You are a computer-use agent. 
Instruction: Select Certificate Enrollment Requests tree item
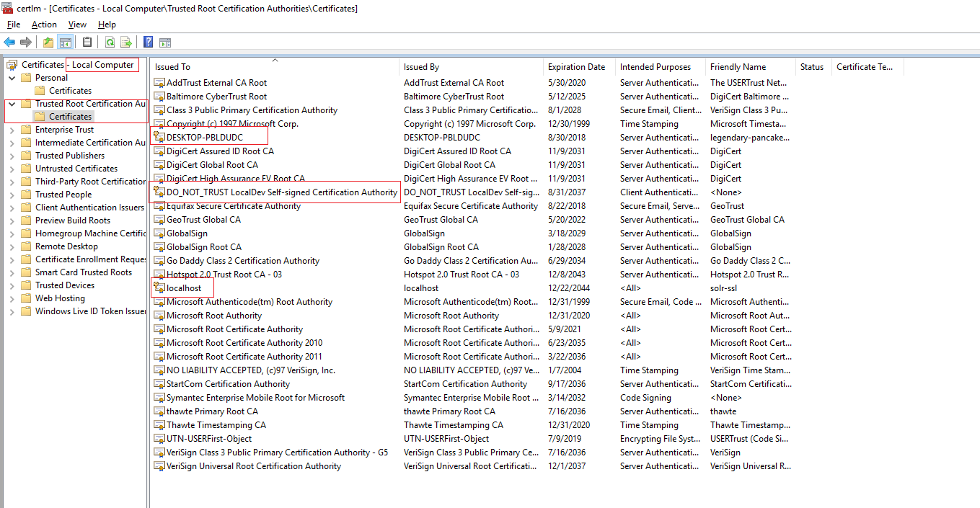point(90,259)
